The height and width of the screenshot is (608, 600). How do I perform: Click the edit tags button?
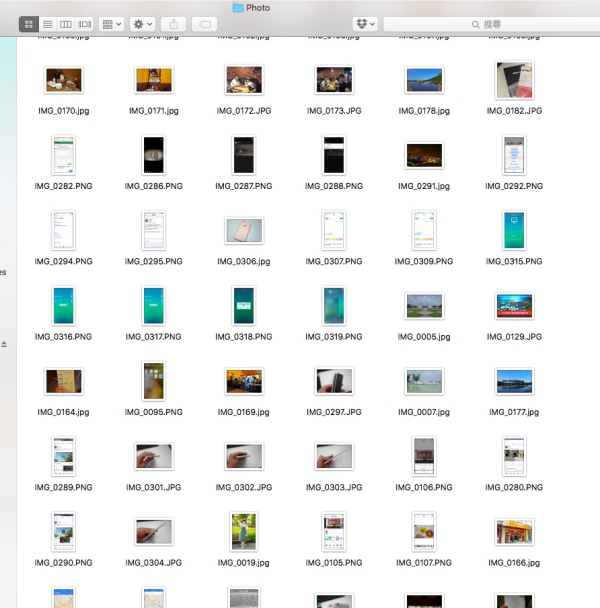point(205,24)
